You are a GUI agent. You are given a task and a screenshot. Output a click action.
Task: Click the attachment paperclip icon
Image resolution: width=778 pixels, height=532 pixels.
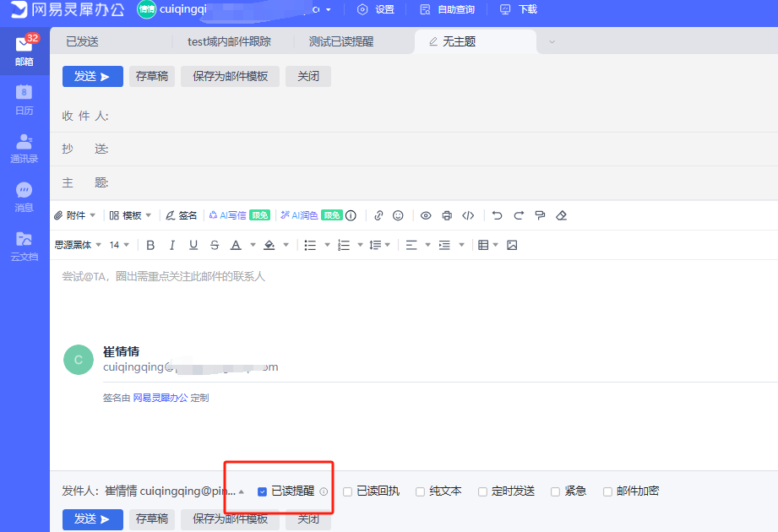58,215
